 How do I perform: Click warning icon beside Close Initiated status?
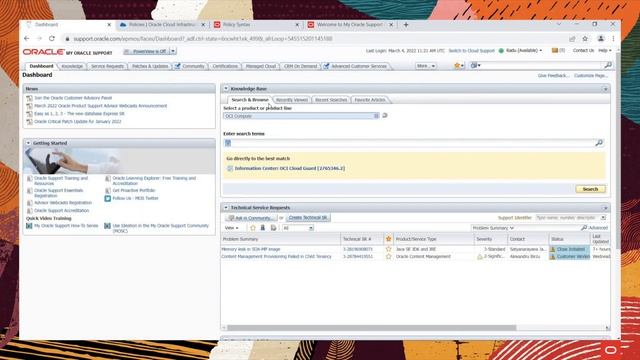click(x=552, y=249)
